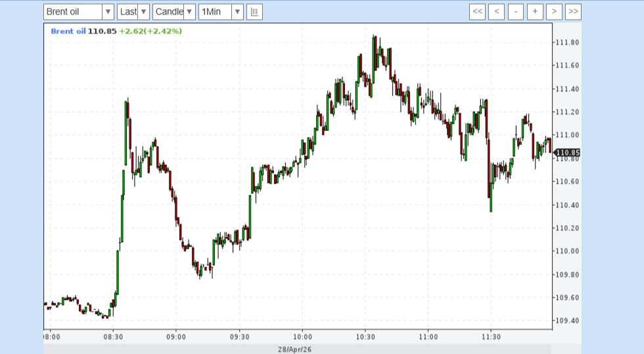Click the 111.20 price axis label
Viewport: 644px width, 354px height.
[x=567, y=112]
